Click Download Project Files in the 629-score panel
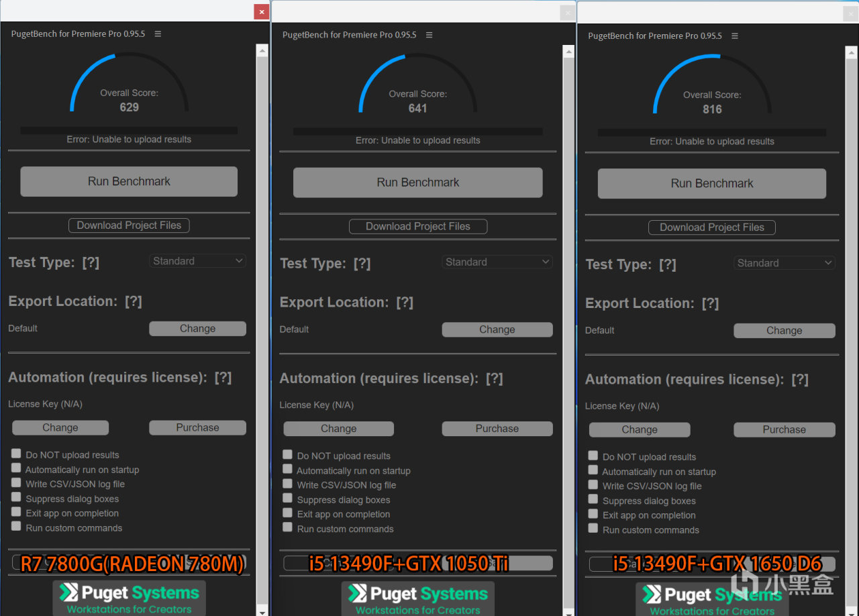The width and height of the screenshot is (859, 616). coord(129,225)
